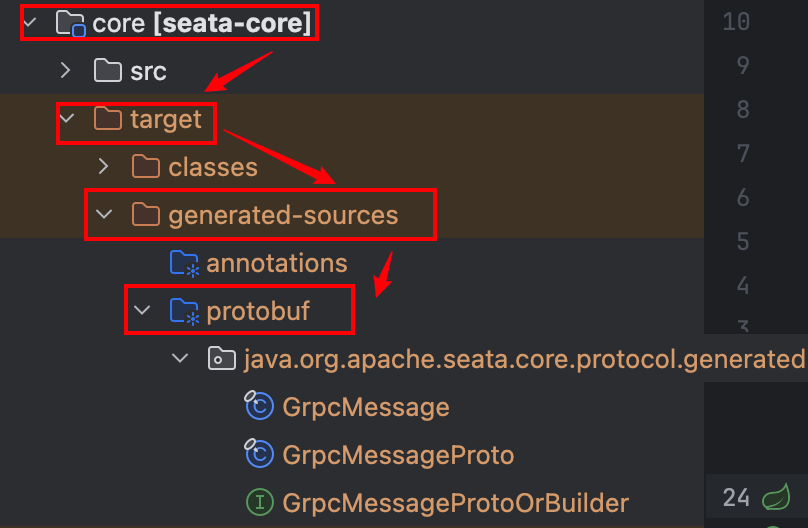808x528 pixels.
Task: Click the GrpcMessageProto class icon
Action: pos(259,455)
